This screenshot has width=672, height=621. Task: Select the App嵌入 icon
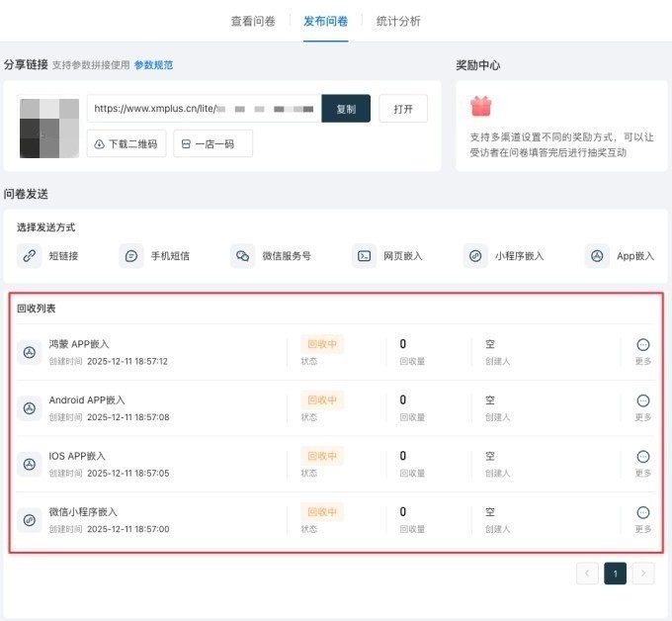[x=597, y=256]
